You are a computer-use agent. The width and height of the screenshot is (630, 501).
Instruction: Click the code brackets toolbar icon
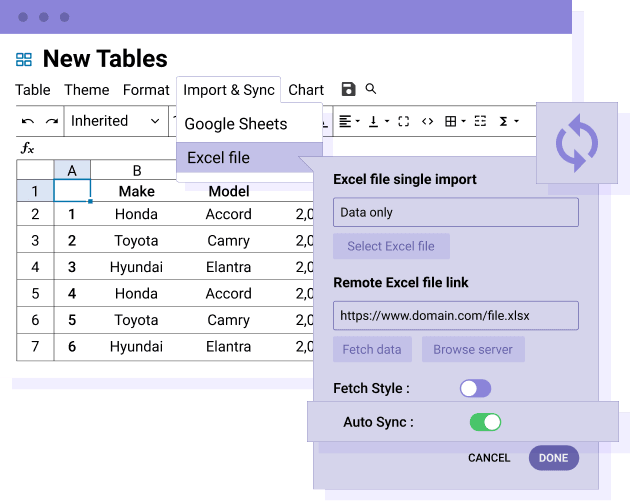(427, 122)
